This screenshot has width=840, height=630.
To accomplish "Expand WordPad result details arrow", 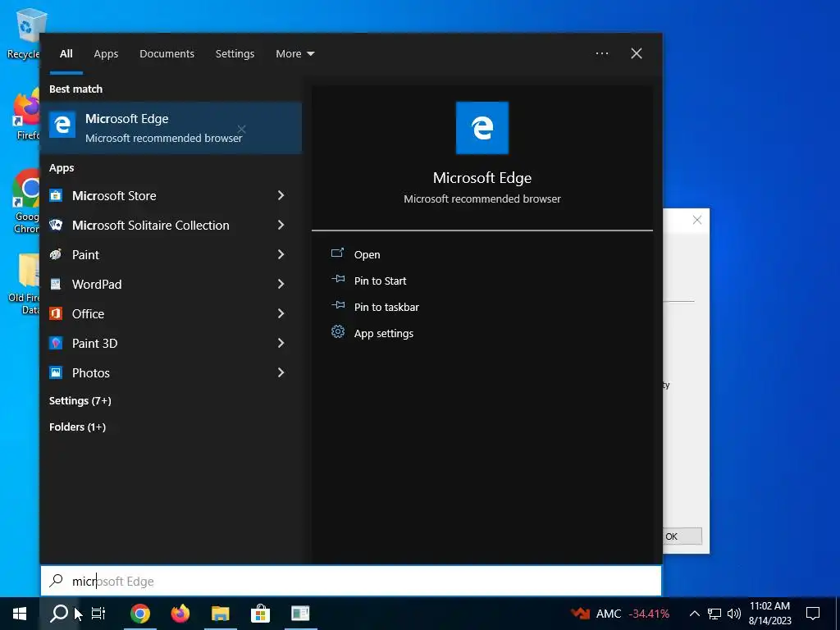I will [281, 284].
